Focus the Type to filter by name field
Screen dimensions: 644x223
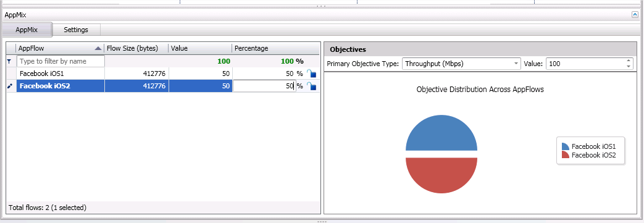(61, 61)
